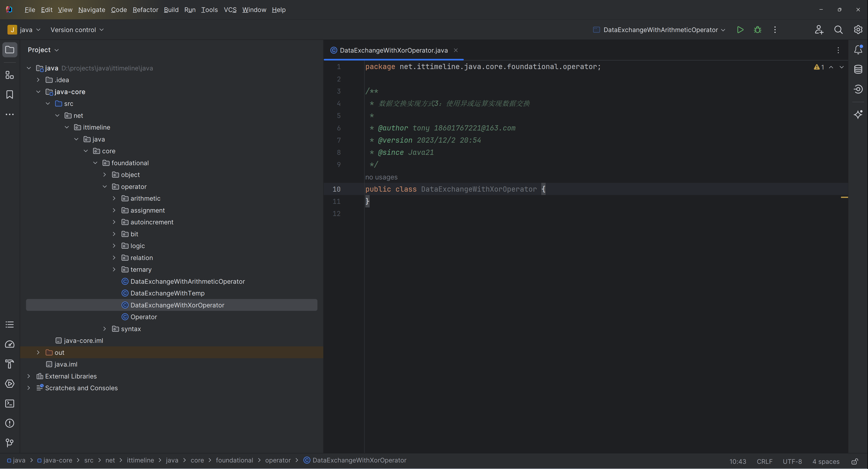The height and width of the screenshot is (469, 868).
Task: Show more tool windows ellipsis
Action: tap(10, 114)
